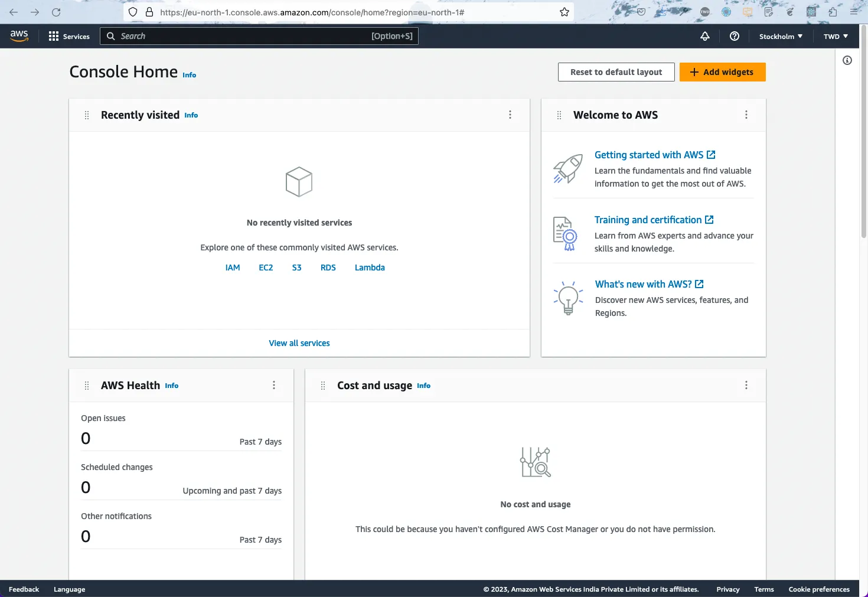Open the help question mark menu
868x597 pixels.
[735, 36]
